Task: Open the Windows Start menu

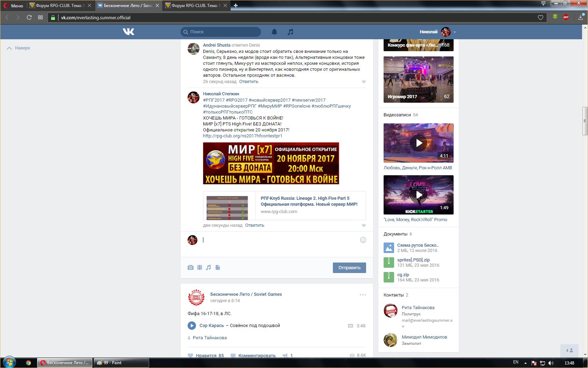Action: [9, 362]
